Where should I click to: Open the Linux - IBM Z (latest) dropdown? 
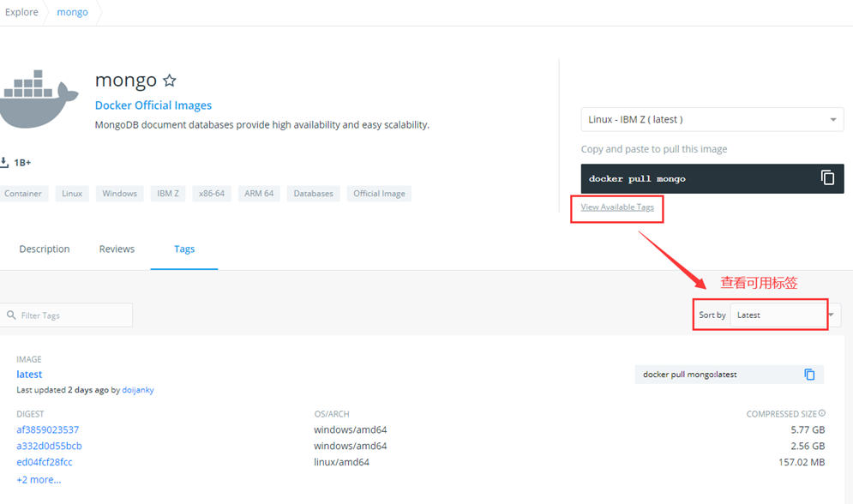712,120
